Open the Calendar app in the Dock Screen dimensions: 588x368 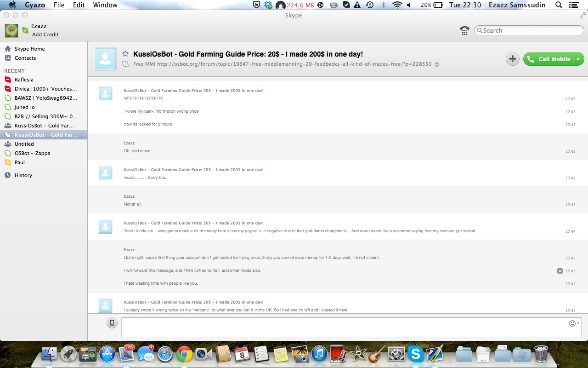pyautogui.click(x=242, y=354)
